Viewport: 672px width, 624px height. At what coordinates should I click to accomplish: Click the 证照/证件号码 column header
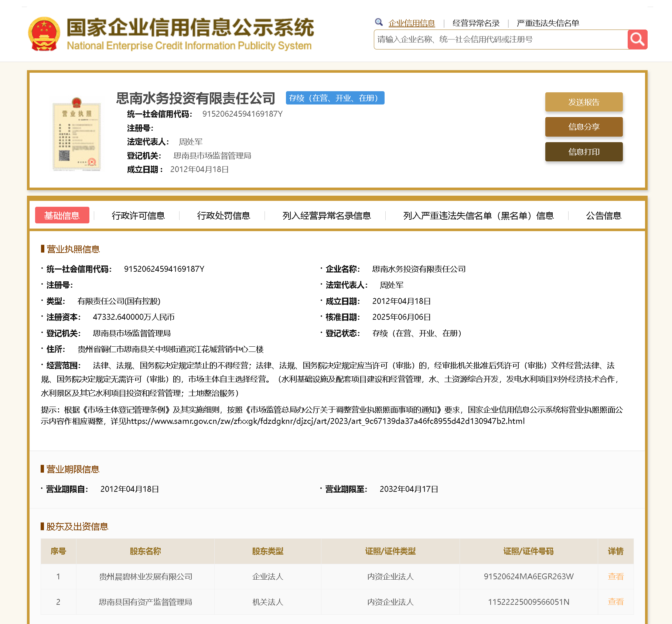coord(529,551)
